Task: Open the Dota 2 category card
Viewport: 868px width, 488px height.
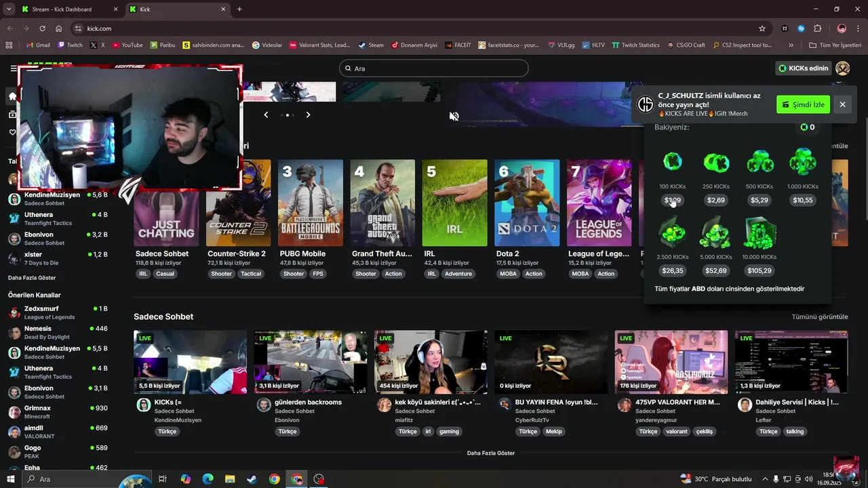Action: 527,203
